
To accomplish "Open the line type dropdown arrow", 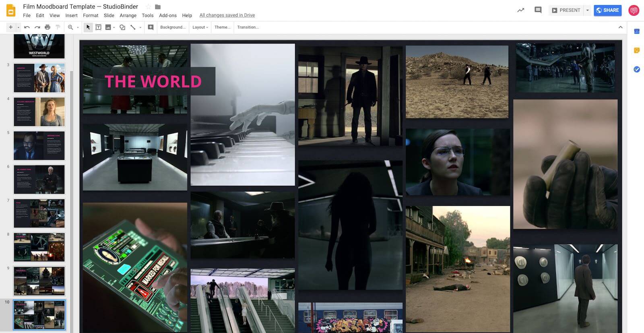I will coord(140,27).
